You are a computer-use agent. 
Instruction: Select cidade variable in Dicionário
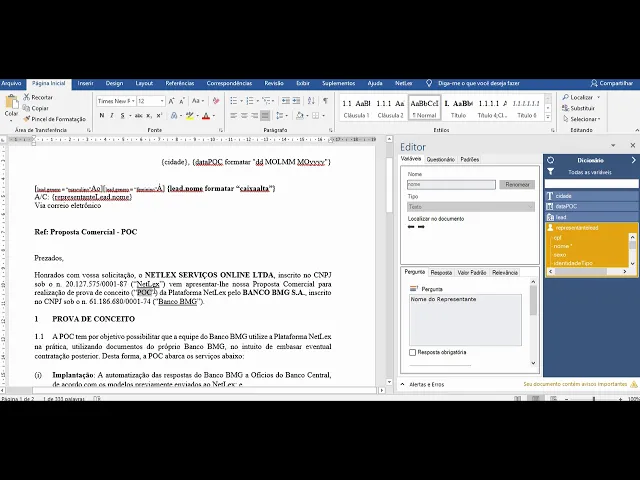(x=591, y=196)
